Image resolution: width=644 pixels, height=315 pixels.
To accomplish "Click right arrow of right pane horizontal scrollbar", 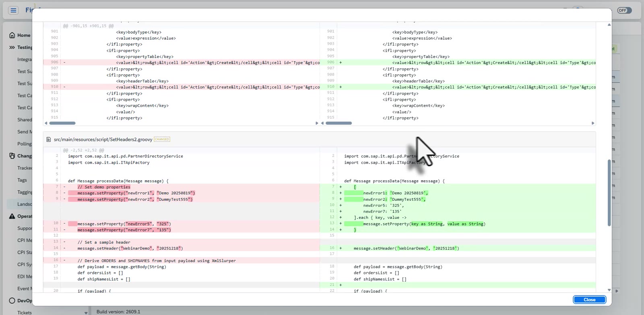I will pos(593,123).
